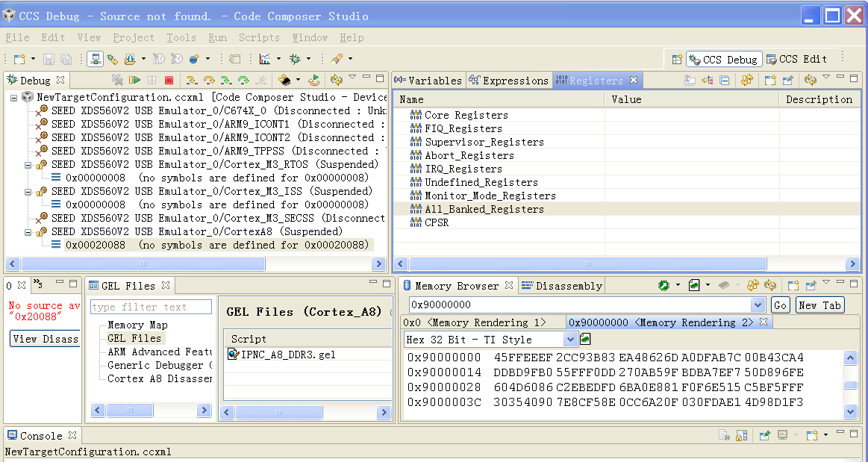
Task: Switch to the Expressions tab
Action: tap(509, 80)
